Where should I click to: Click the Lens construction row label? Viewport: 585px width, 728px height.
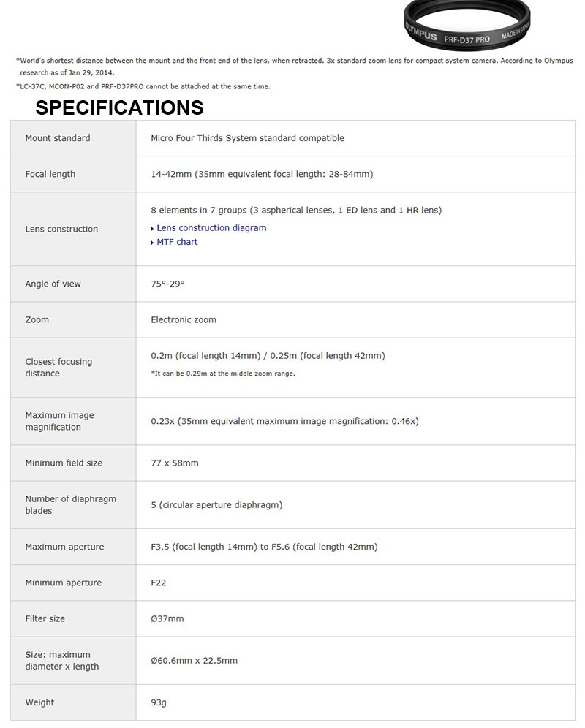pos(61,229)
